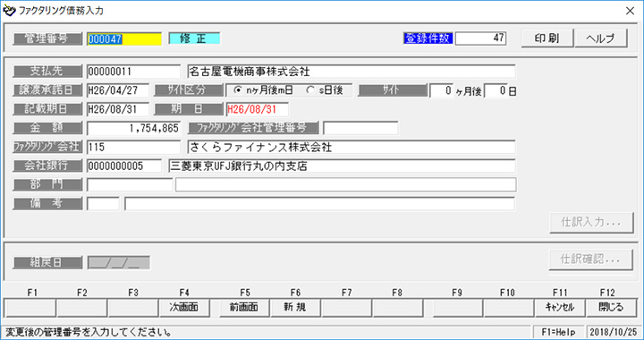Click the ファクタリング会社 code field 115
Viewport: 644px width, 340px height.
133,147
